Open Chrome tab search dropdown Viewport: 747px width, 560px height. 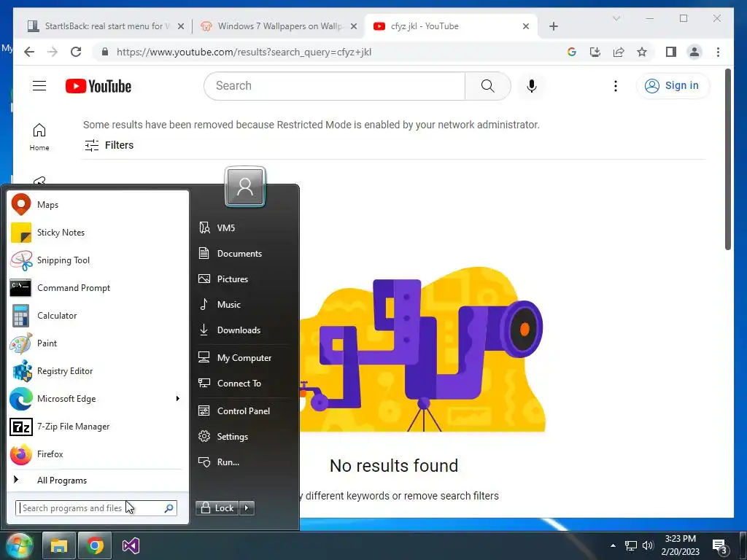(616, 18)
